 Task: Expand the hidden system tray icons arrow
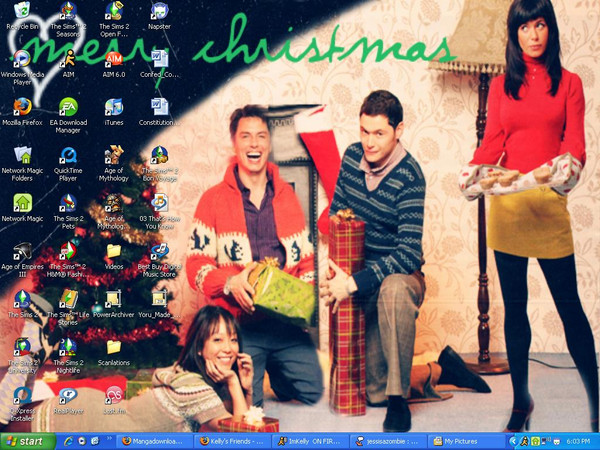point(513,442)
